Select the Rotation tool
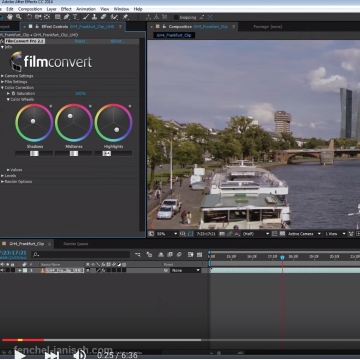Image resolution: width=360 pixels, height=360 pixels. click(29, 17)
